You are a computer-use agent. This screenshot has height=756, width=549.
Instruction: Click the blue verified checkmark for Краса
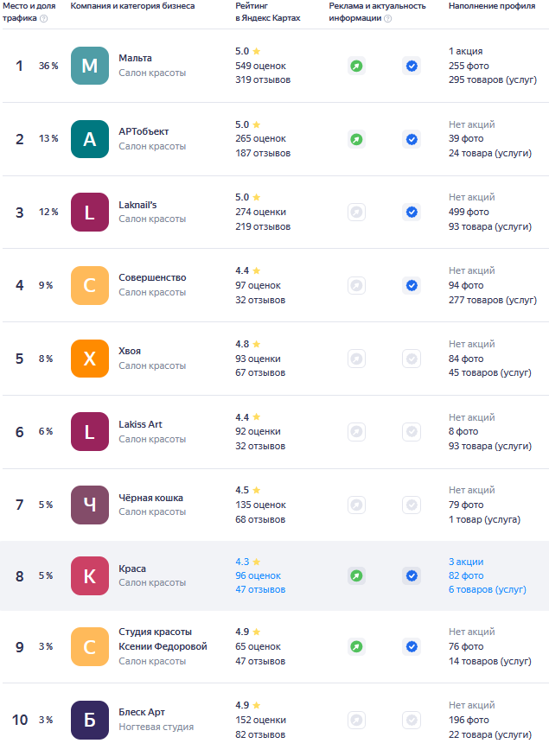click(x=412, y=575)
